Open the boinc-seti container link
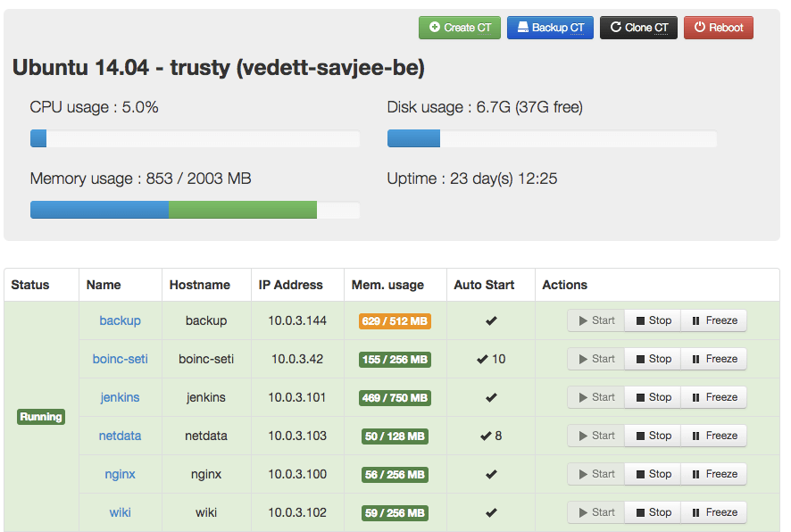Screen dimensions: 791x532 (120, 359)
